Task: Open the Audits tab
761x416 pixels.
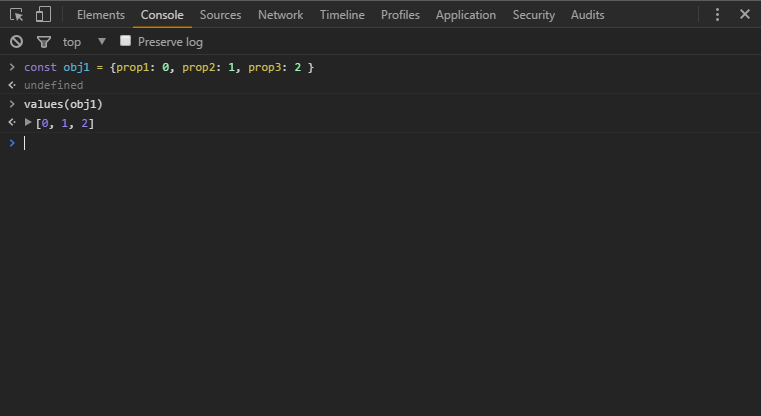Action: coord(587,15)
